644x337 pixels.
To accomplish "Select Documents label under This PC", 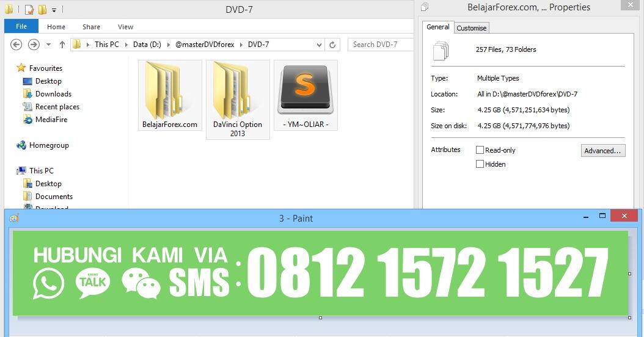I will pyautogui.click(x=54, y=196).
